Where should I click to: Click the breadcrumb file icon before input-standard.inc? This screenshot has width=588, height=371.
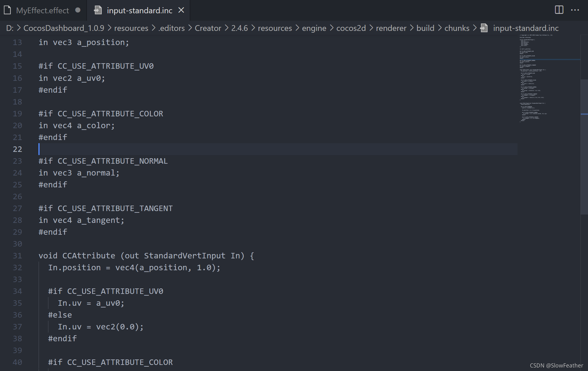coord(484,28)
